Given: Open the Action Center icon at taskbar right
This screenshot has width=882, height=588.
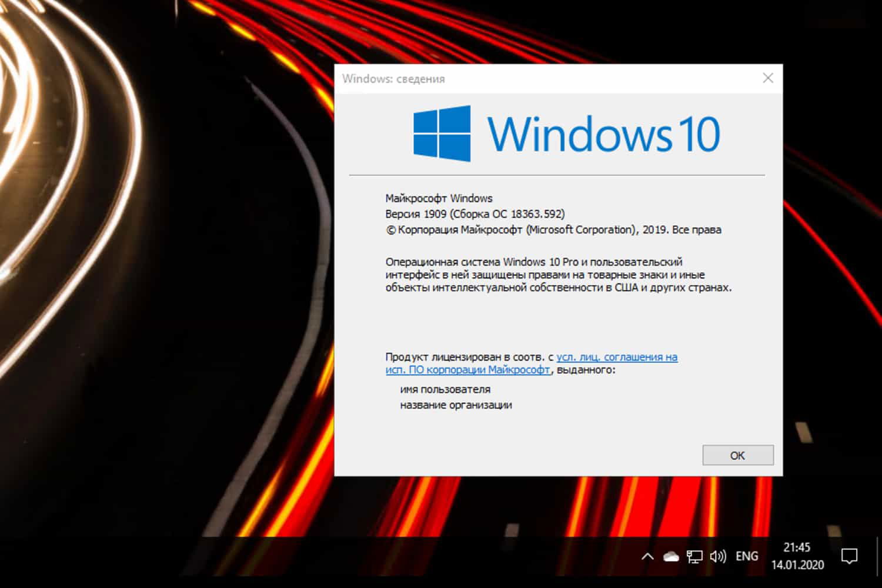Looking at the screenshot, I should tap(849, 556).
